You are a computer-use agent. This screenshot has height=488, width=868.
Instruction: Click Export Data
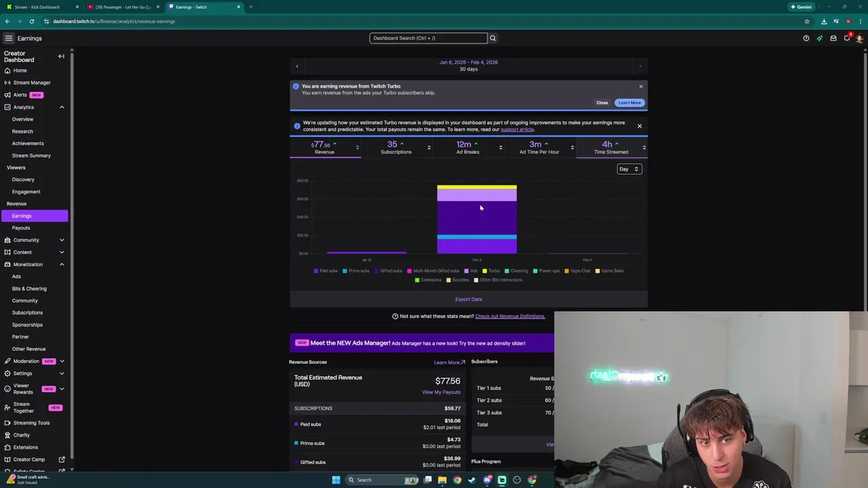coord(469,299)
